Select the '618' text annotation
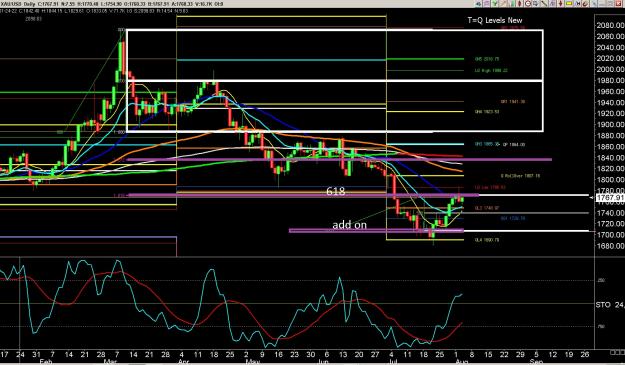This screenshot has width=625, height=365. [336, 191]
